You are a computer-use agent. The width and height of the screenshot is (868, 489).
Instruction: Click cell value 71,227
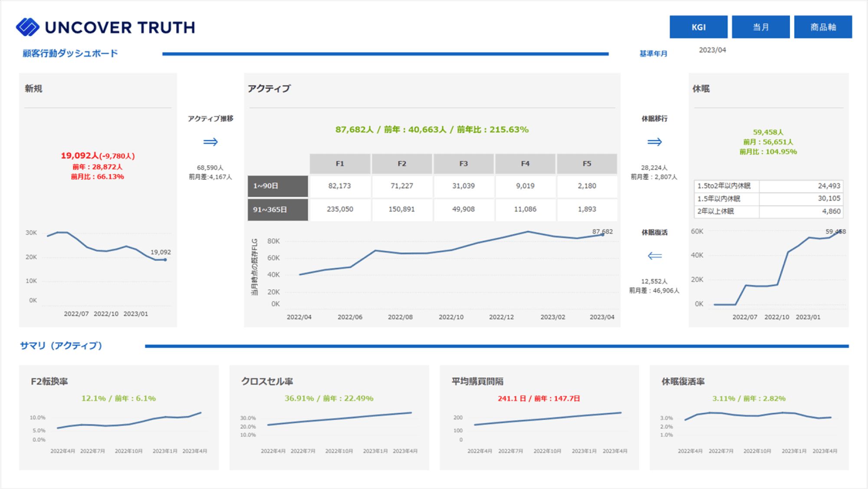402,186
